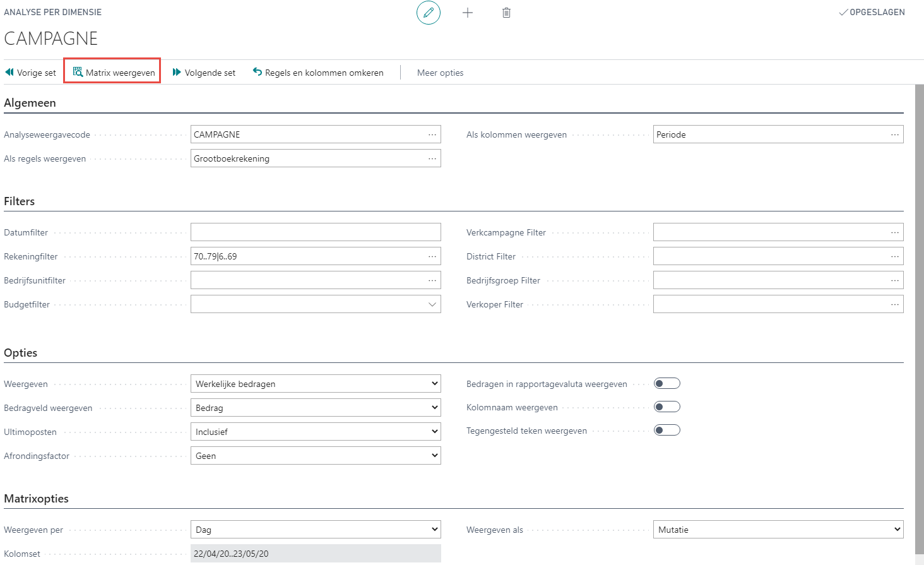Collapse the Matrixopties section header

click(37, 499)
